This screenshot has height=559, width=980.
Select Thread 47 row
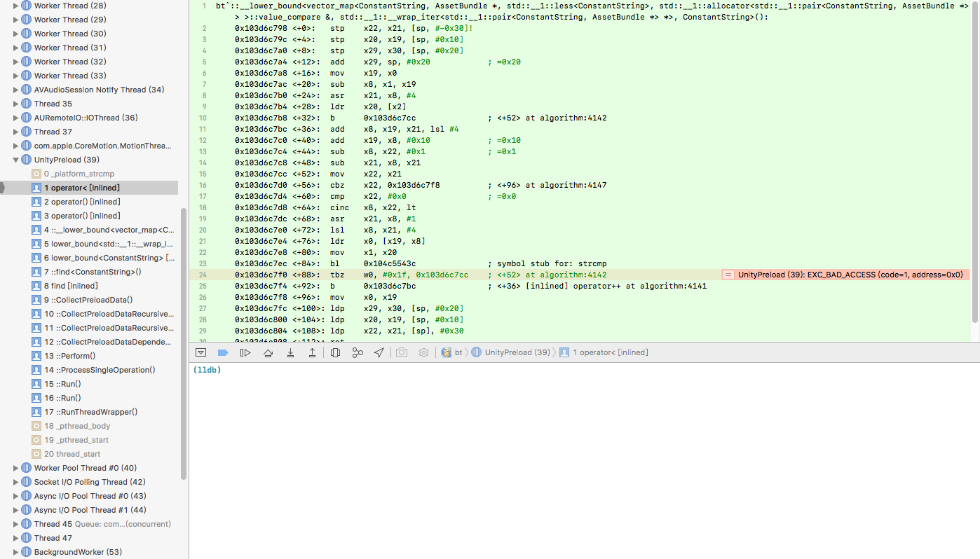click(89, 538)
